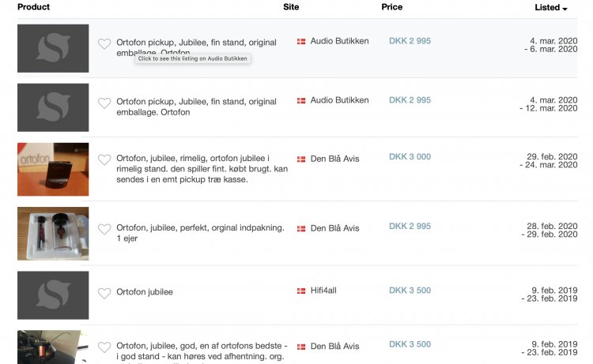Image resolution: width=593 pixels, height=364 pixels.
Task: Sort using the Listed column arrow
Action: (x=565, y=8)
